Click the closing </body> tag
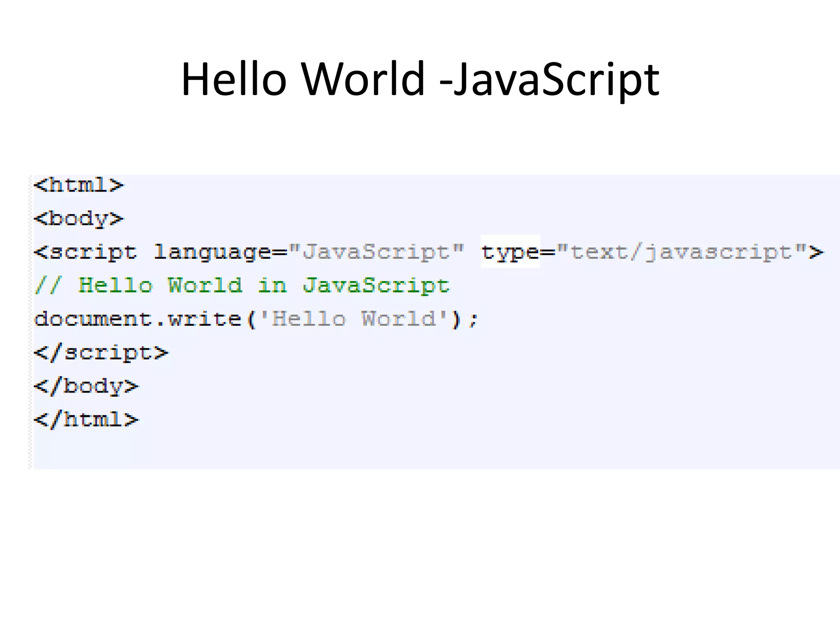The image size is (840, 630). (86, 386)
